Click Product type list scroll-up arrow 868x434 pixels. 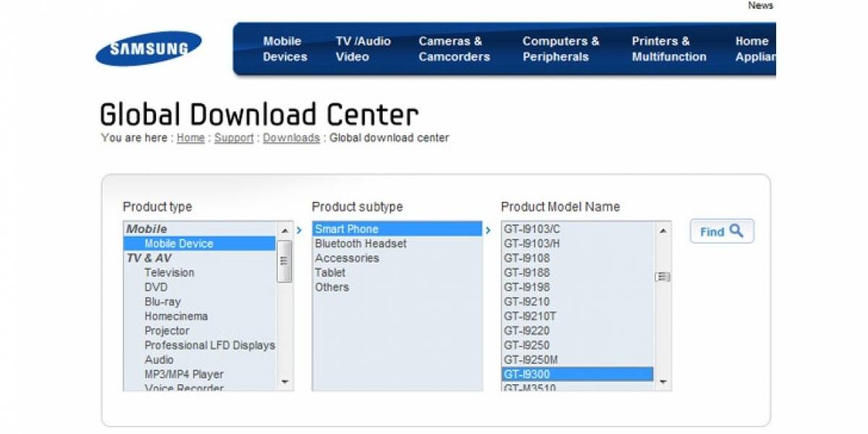point(284,230)
